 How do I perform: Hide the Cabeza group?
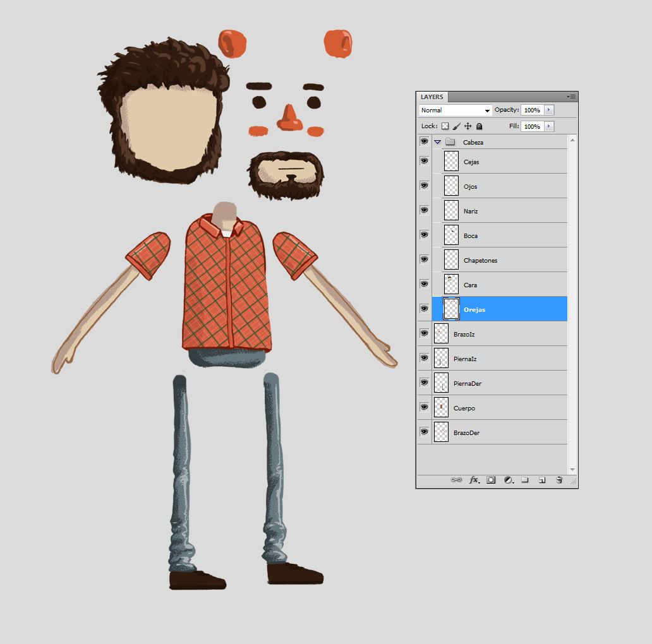pos(424,141)
